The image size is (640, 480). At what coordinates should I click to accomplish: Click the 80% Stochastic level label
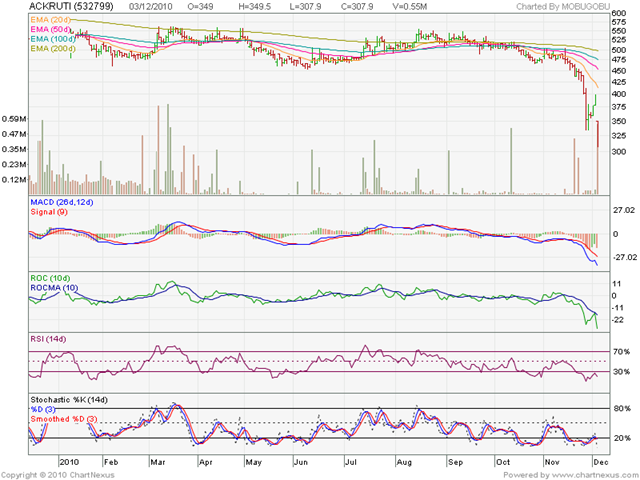tap(621, 409)
